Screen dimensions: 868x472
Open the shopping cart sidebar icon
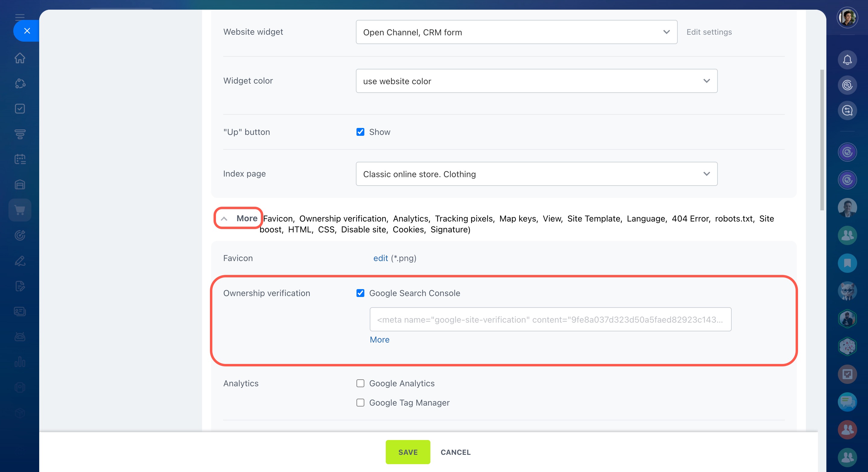20,210
